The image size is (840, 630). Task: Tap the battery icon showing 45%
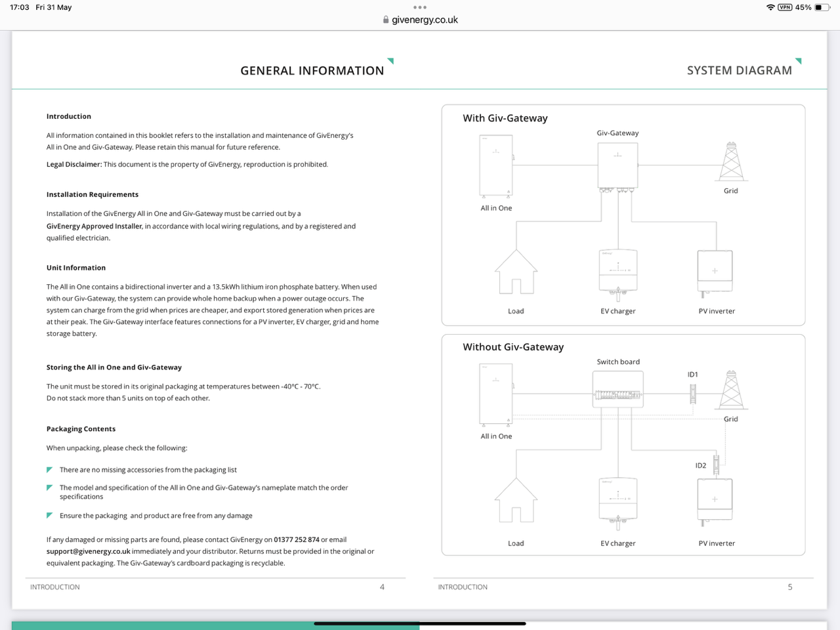(x=822, y=7)
